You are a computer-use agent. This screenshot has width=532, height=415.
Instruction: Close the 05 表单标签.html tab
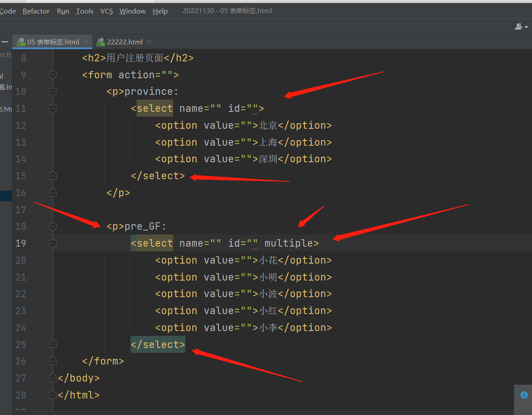pos(86,42)
